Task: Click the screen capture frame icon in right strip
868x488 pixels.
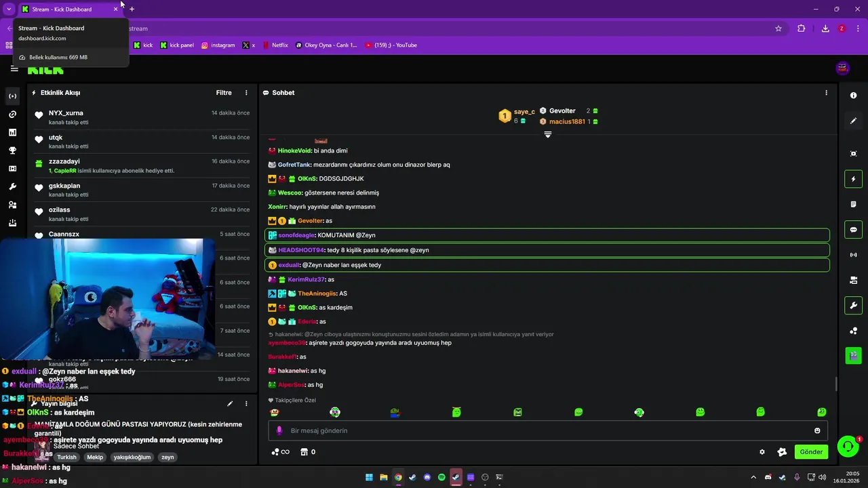Action: (x=853, y=154)
